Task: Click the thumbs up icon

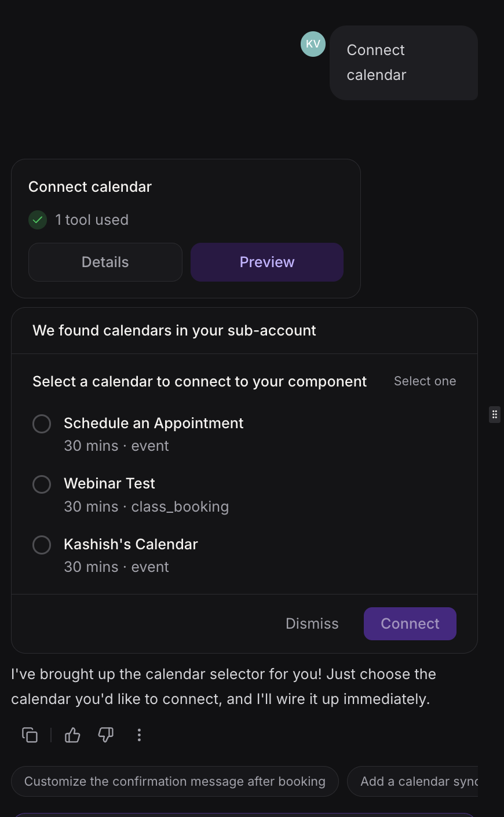Action: click(72, 735)
